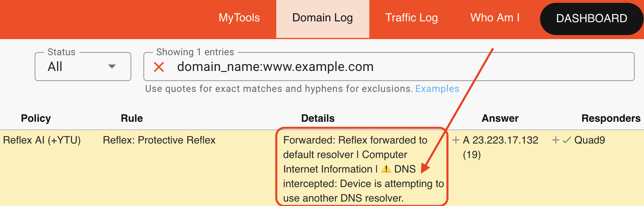The image size is (644, 206).
Task: Click the Rule column header
Action: point(132,119)
